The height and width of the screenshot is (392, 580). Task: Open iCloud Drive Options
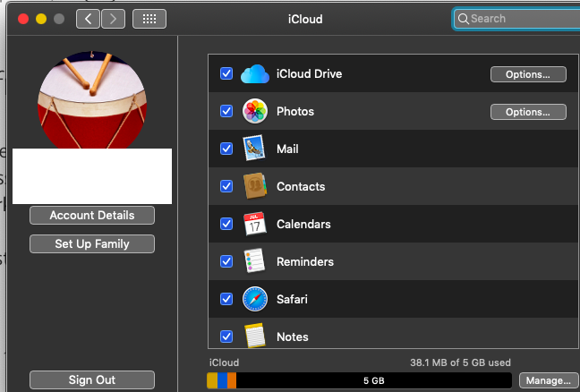[x=528, y=74]
